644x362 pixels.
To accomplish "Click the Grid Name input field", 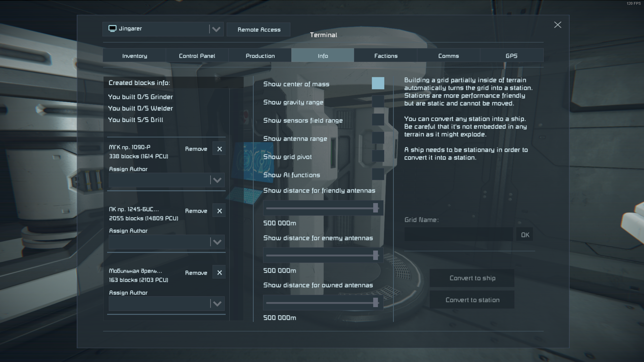I will [459, 234].
